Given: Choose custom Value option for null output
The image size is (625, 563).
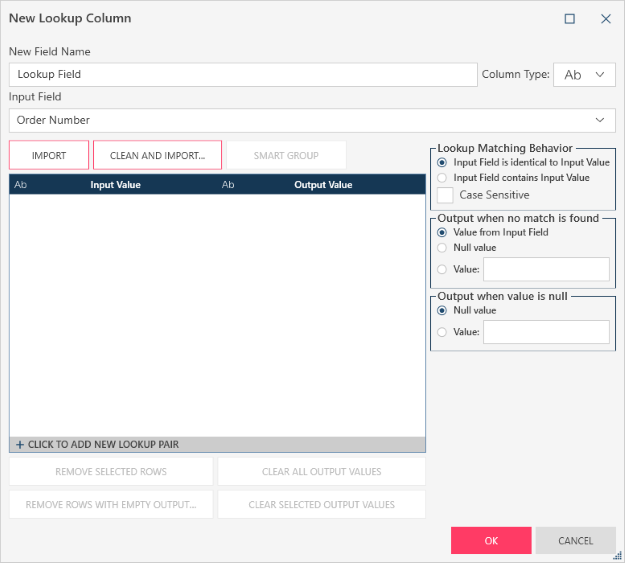Looking at the screenshot, I should click(442, 332).
